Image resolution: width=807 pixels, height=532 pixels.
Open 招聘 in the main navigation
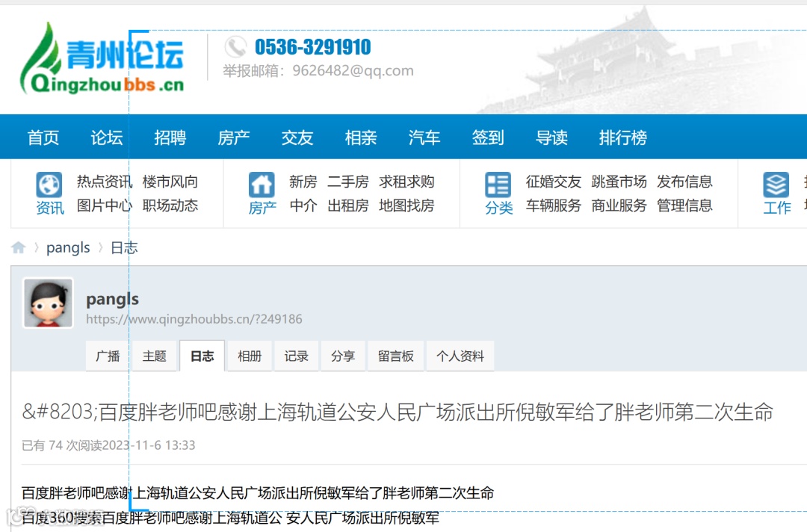170,137
